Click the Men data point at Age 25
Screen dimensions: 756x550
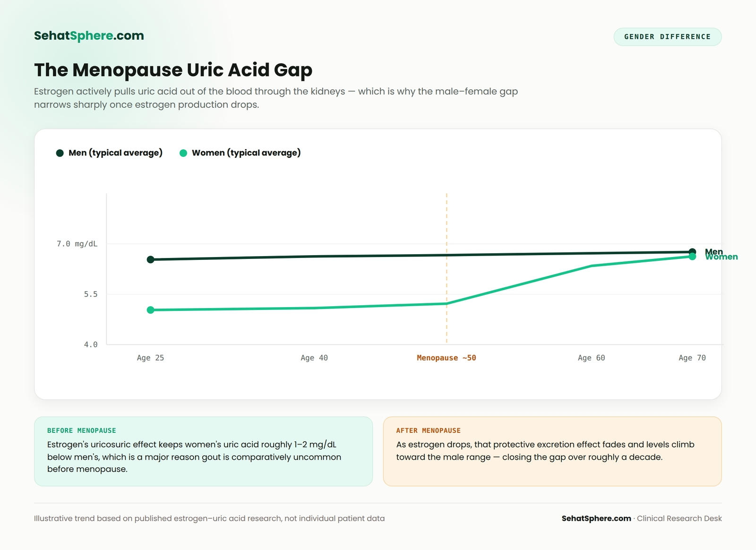151,259
